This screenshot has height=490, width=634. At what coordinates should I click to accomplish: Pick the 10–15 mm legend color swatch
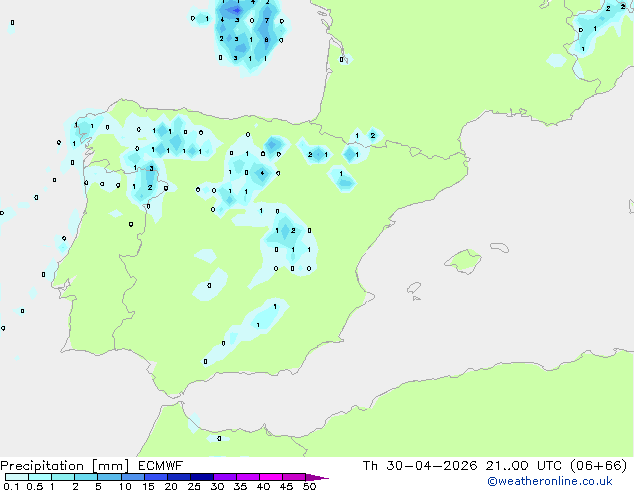pos(132,477)
